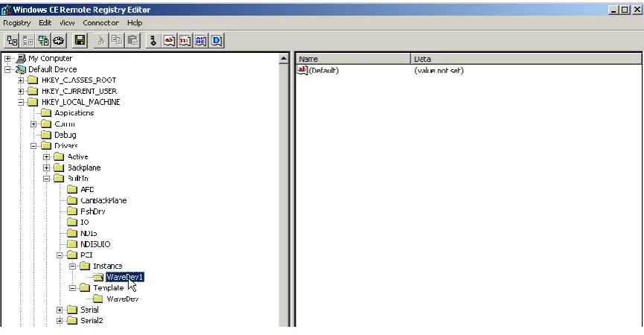Expand the HKEY_CLASSES_ROOT key
Viewport: 644px width, 335px height.
21,80
